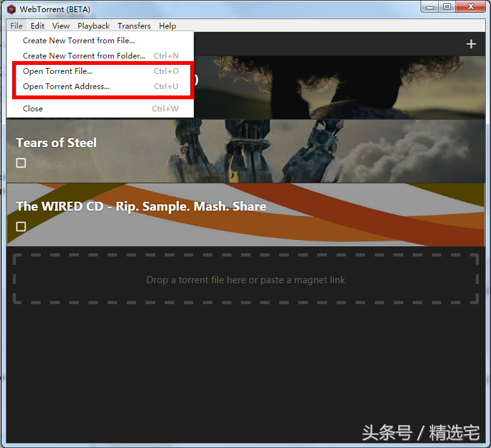Choose Close from the File menu
The height and width of the screenshot is (448, 491).
click(100, 109)
